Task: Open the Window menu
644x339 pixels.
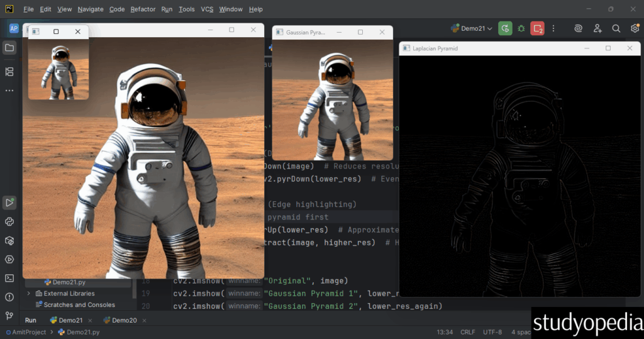Action: point(231,9)
